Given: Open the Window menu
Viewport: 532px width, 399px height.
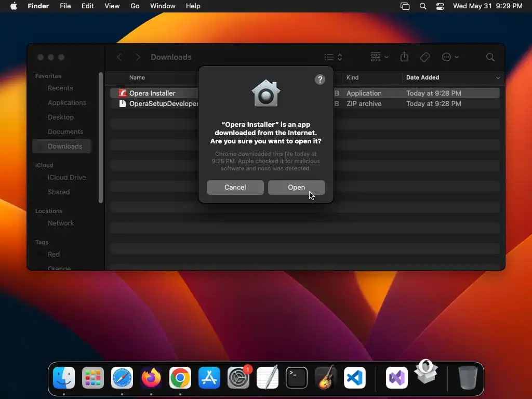Looking at the screenshot, I should point(163,6).
